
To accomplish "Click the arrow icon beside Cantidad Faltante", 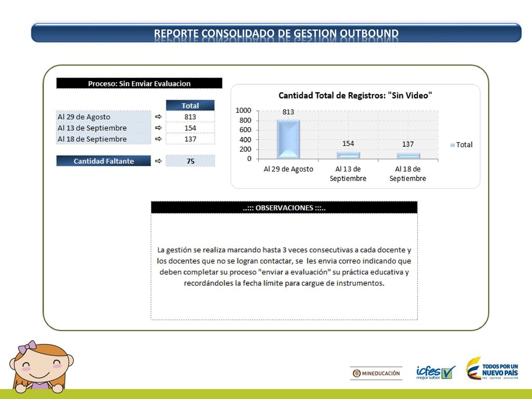I will pyautogui.click(x=158, y=161).
